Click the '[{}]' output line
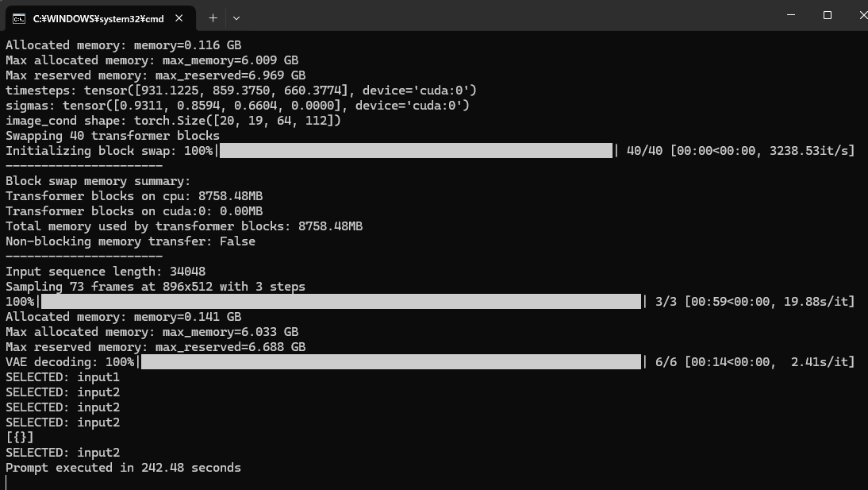 [x=20, y=438]
